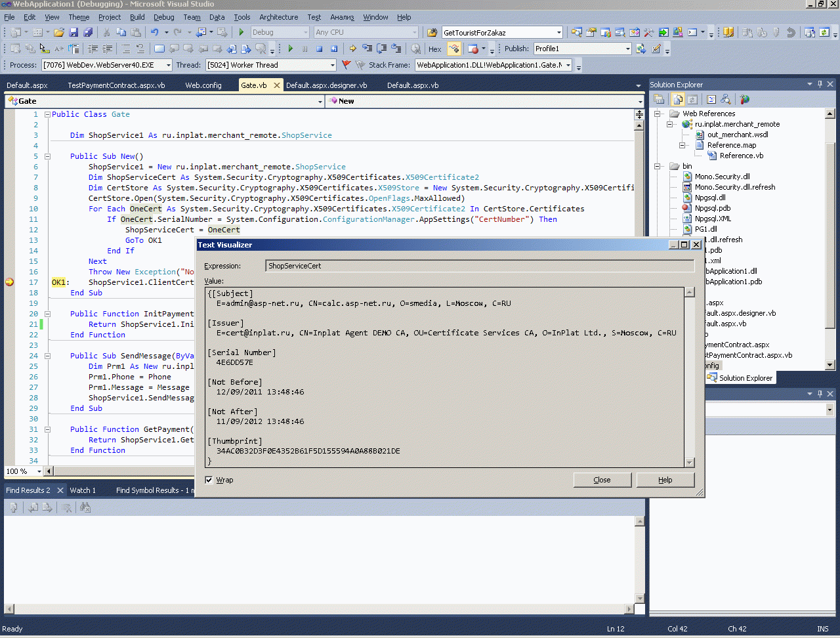The height and width of the screenshot is (638, 840).
Task: Click the Text Visualizer vertical scrollbar
Action: 689,377
